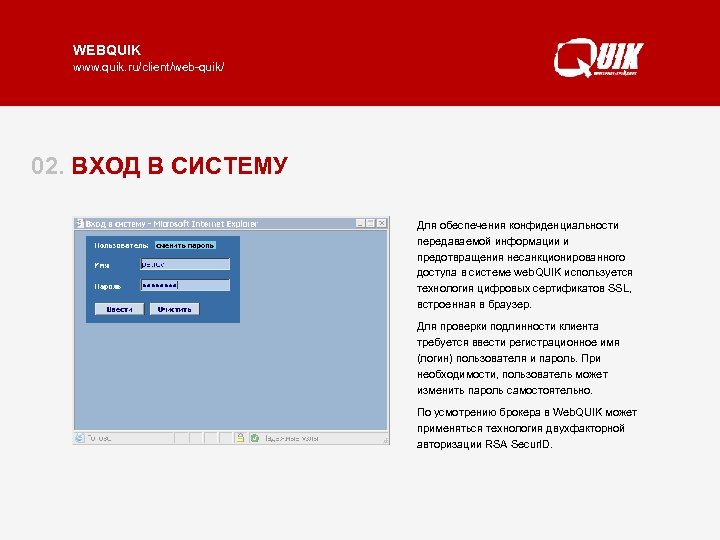Viewport: 720px width, 540px height.
Task: Click the paragraph starting 'Для проверки подлинности клиента'
Action: coord(518,358)
